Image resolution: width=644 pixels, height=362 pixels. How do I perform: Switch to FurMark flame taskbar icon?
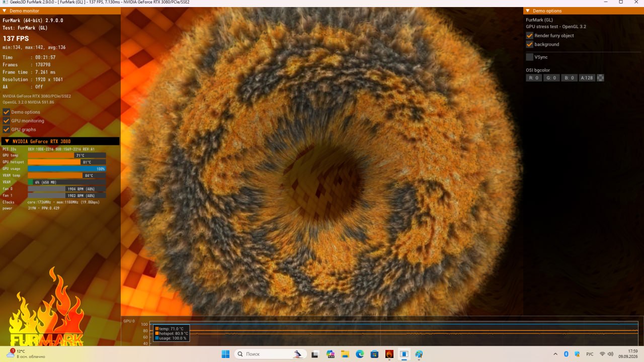tap(389, 354)
